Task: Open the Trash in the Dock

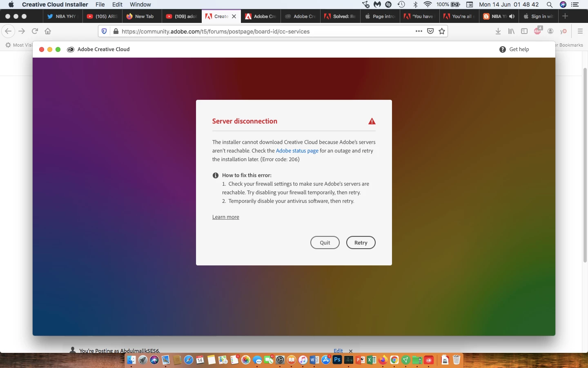Action: tap(457, 360)
